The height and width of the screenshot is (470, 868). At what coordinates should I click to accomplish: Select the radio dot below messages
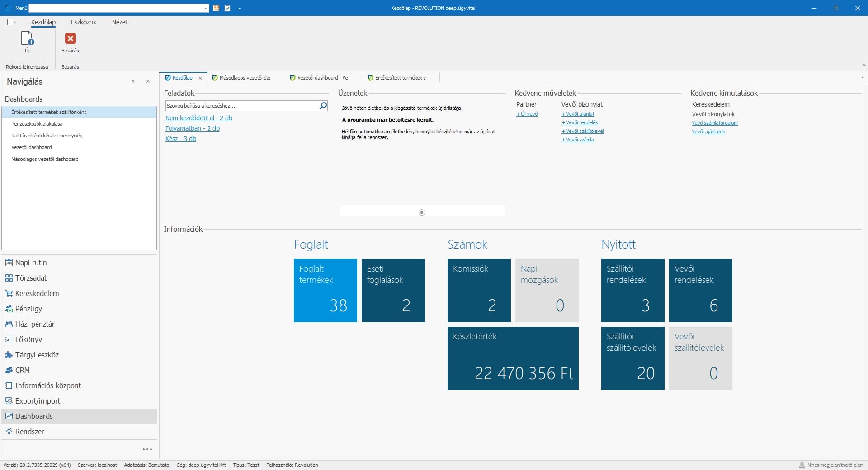click(422, 212)
